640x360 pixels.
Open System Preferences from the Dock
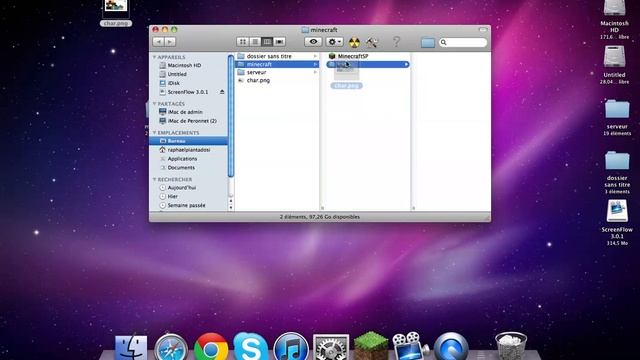pos(331,348)
